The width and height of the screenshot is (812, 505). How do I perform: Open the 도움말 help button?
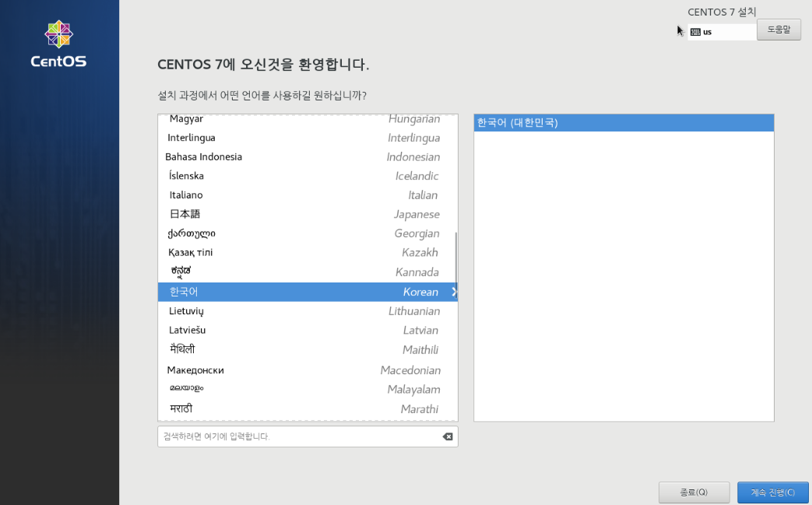pyautogui.click(x=779, y=30)
